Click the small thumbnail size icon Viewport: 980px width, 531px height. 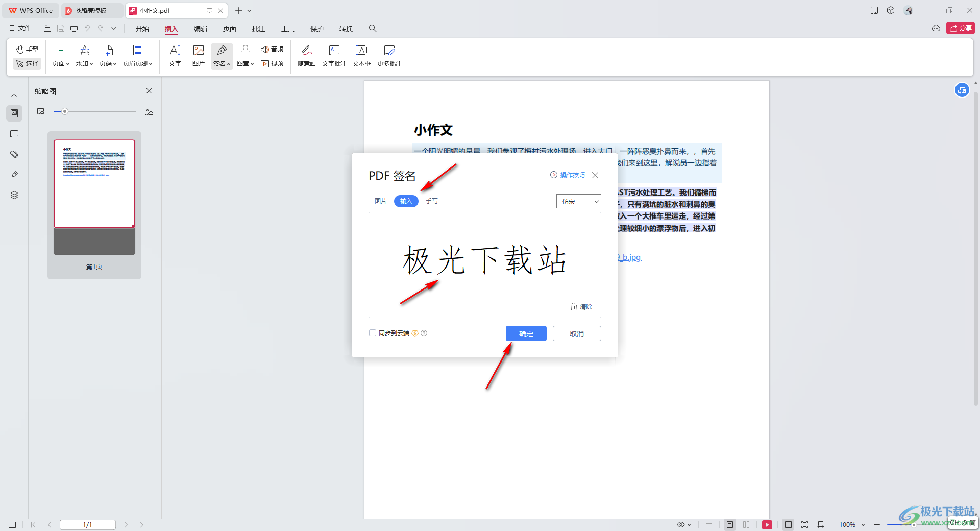pos(41,111)
